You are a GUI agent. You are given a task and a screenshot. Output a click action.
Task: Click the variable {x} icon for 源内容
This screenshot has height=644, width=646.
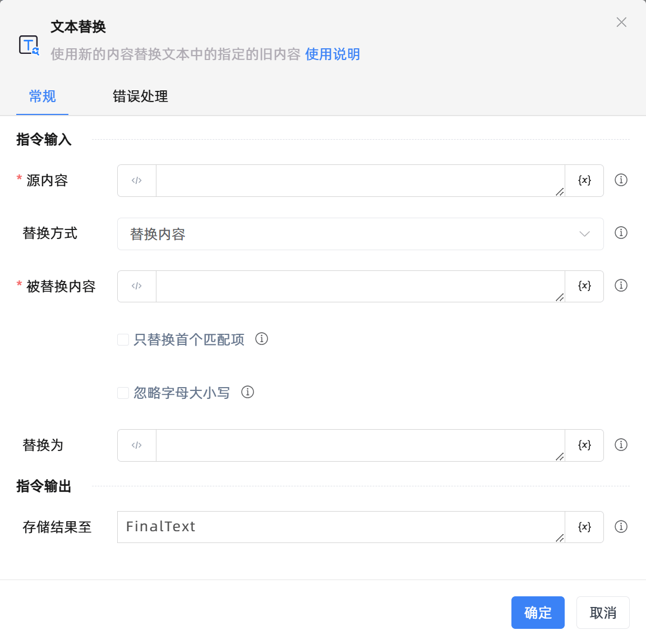[584, 181]
